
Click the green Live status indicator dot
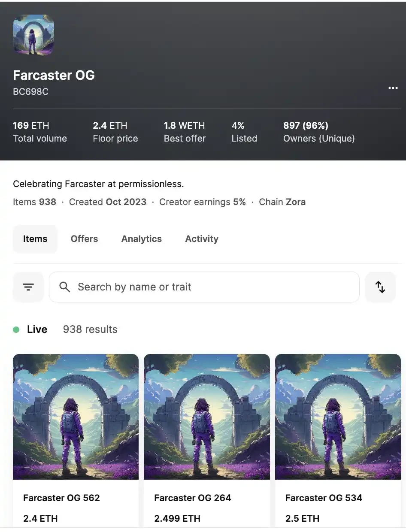pyautogui.click(x=17, y=329)
